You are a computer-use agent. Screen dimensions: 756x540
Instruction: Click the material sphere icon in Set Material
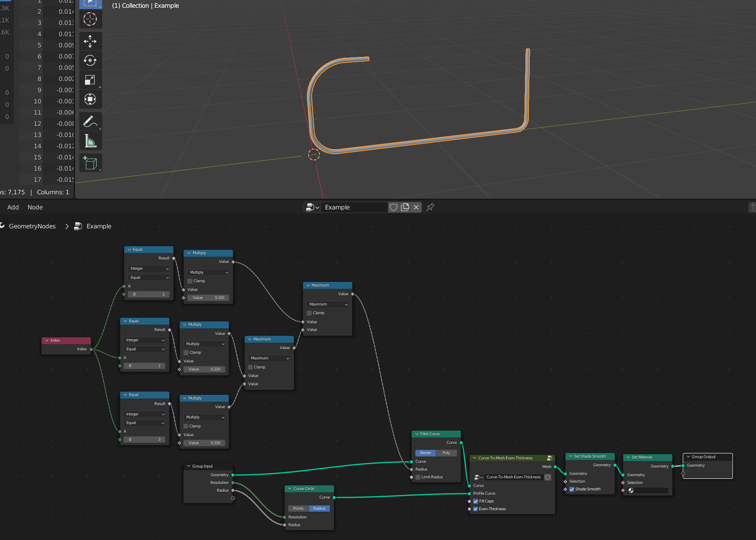tap(631, 490)
